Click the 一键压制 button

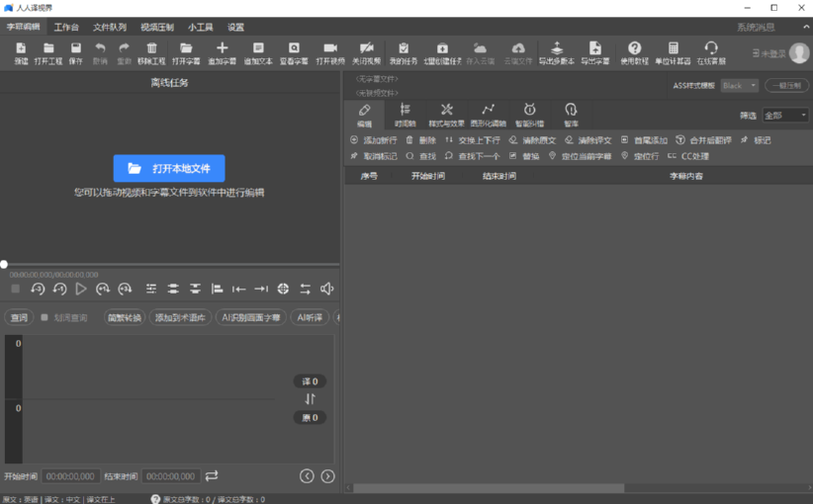coord(786,86)
